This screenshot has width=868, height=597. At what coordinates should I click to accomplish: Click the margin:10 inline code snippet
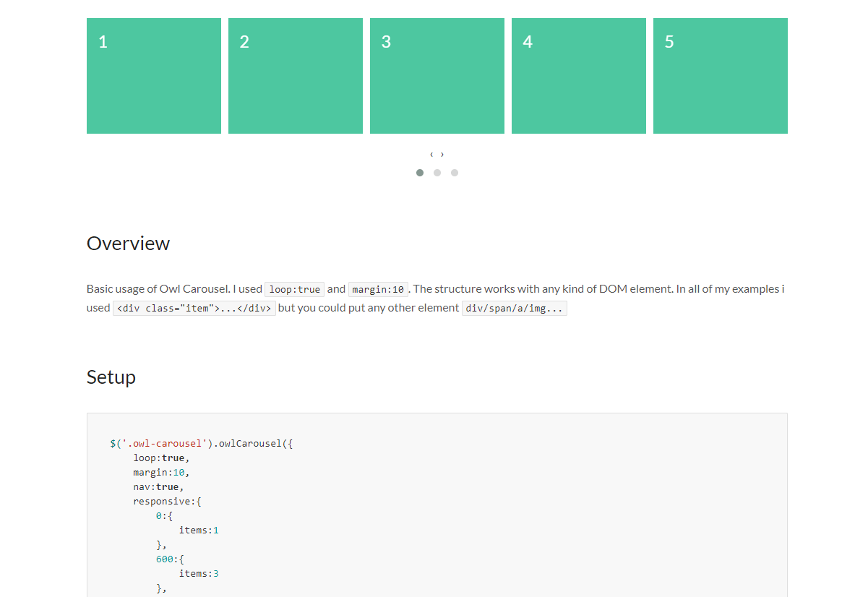tap(378, 288)
